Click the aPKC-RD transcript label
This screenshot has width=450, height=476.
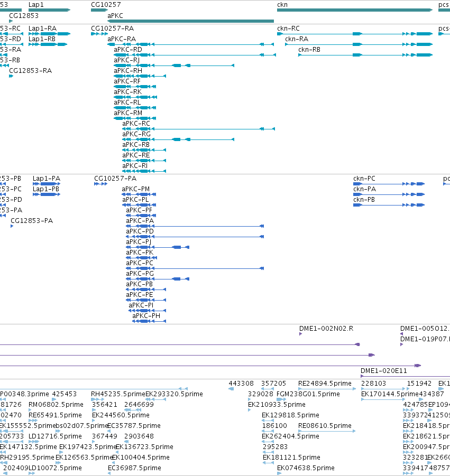(128, 50)
